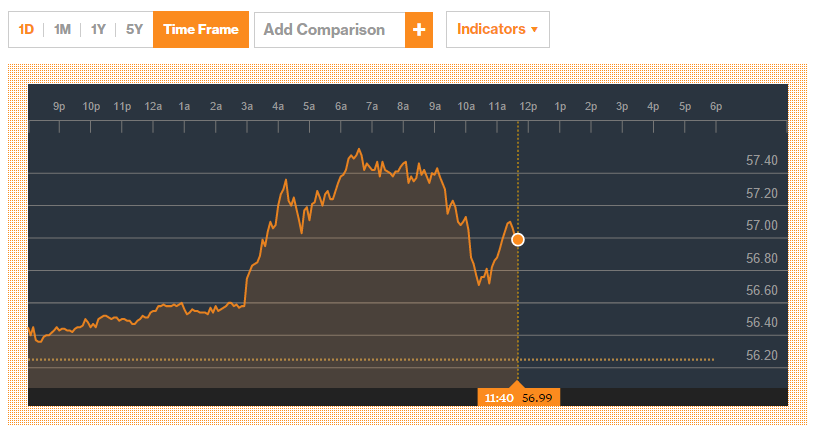Click the 12a mark on time axis
Image resolution: width=827 pixels, height=430 pixels.
pos(153,106)
